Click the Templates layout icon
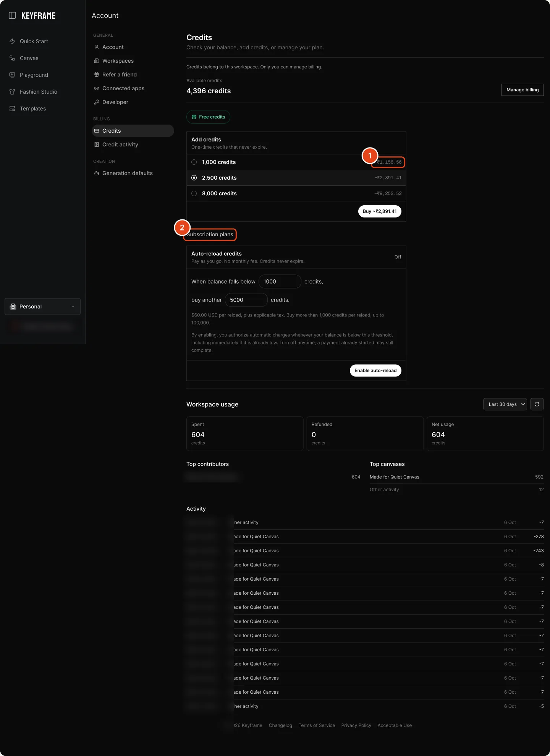 pyautogui.click(x=12, y=109)
